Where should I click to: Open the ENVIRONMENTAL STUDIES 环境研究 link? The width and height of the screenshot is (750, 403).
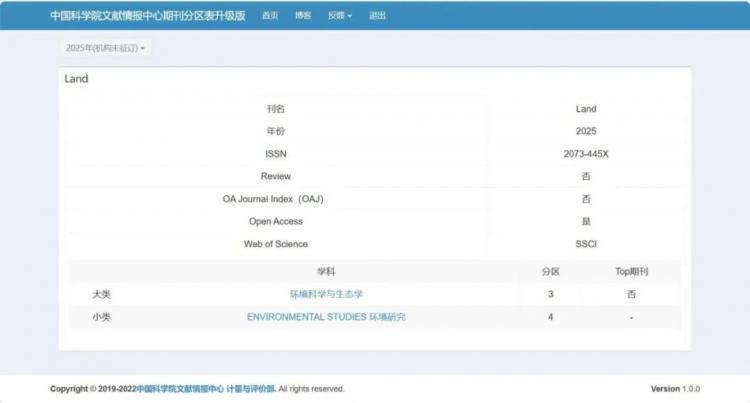click(x=326, y=316)
